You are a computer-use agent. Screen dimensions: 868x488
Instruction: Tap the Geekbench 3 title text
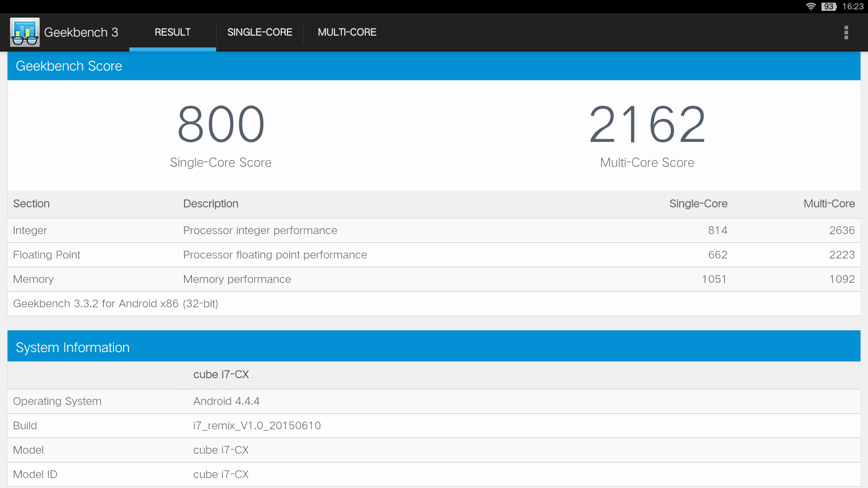[x=81, y=33]
